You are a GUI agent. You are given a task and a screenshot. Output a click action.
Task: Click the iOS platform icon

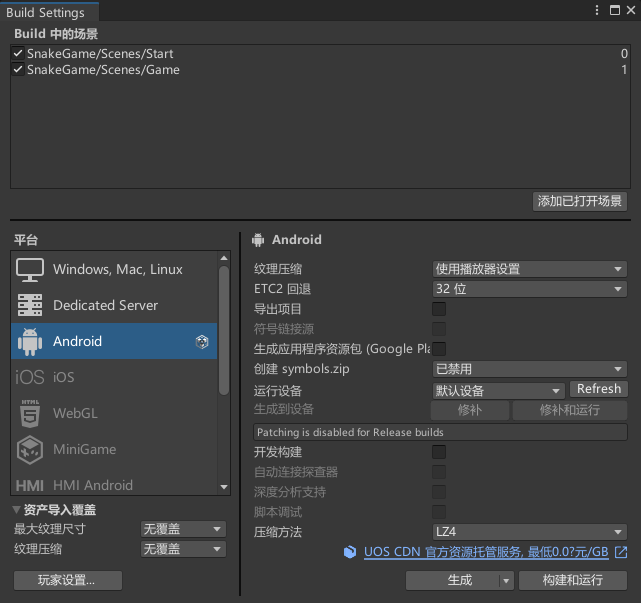[x=29, y=377]
